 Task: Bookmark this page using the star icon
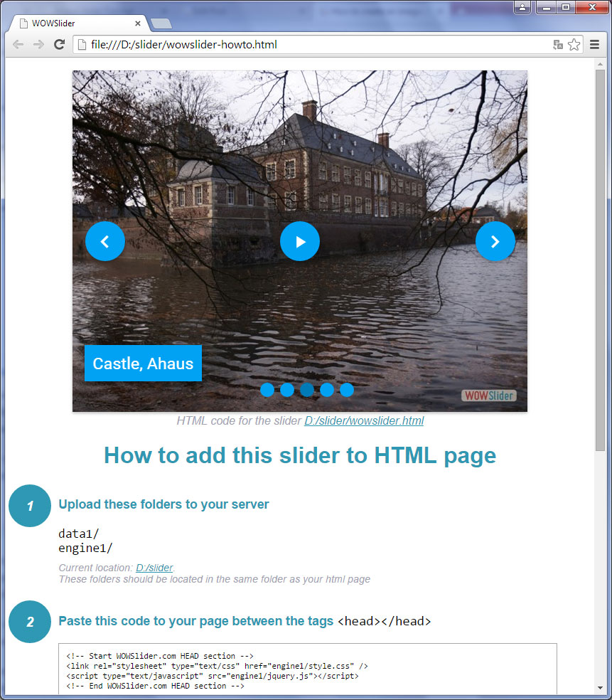point(574,44)
